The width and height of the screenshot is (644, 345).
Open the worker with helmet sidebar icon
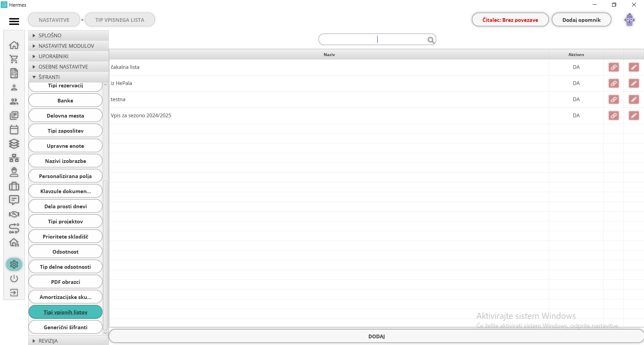[14, 172]
